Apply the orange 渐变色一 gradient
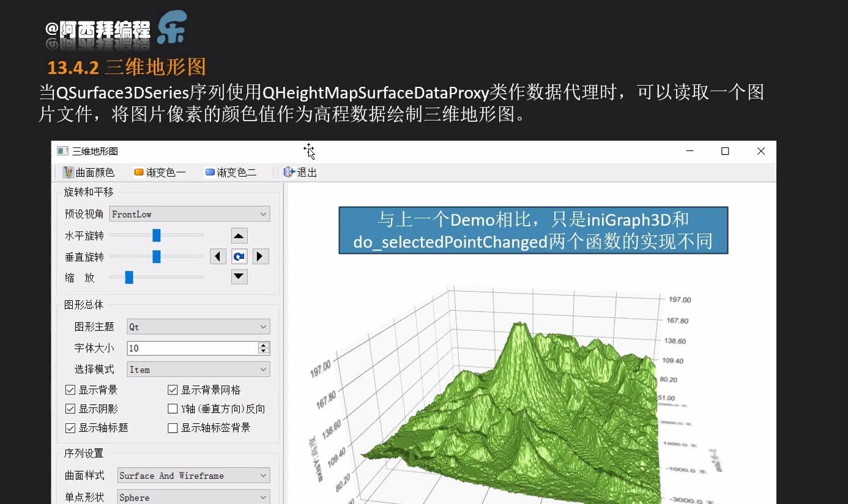 click(x=139, y=172)
